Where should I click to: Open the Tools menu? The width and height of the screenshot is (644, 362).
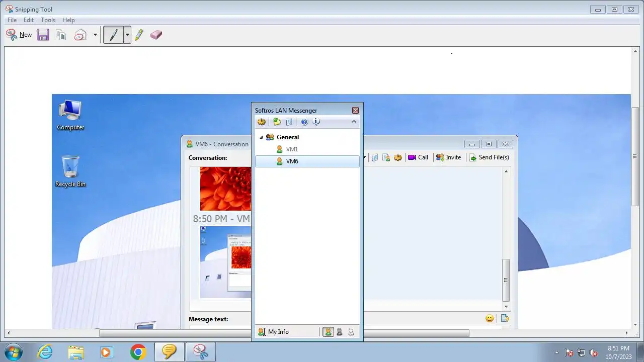[48, 20]
